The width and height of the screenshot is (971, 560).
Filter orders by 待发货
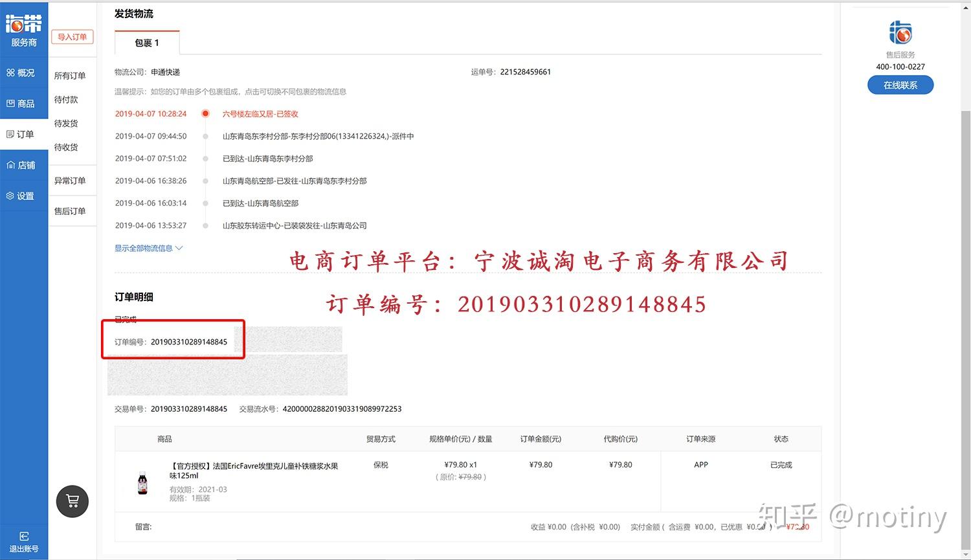[x=66, y=124]
